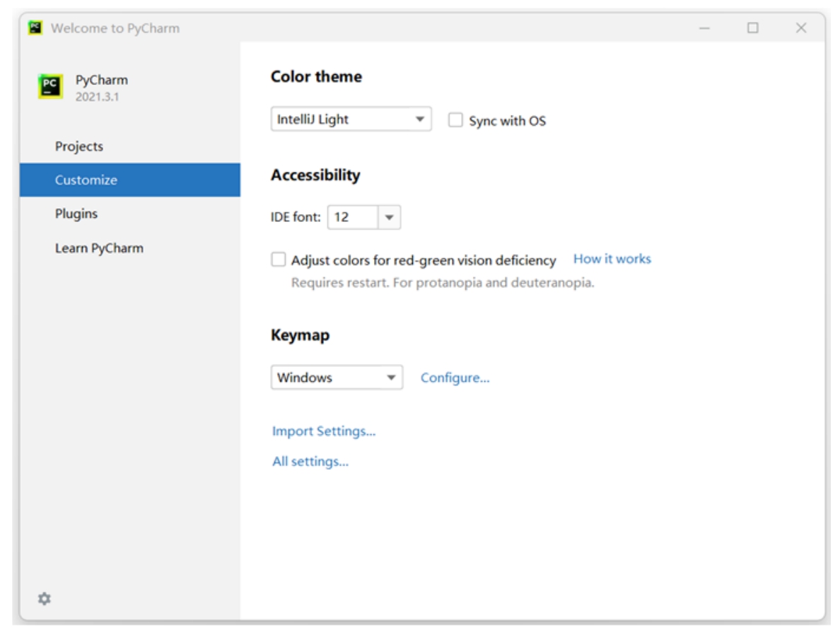The image size is (840, 635).
Task: Open the settings gear in the sidebar
Action: (x=45, y=598)
